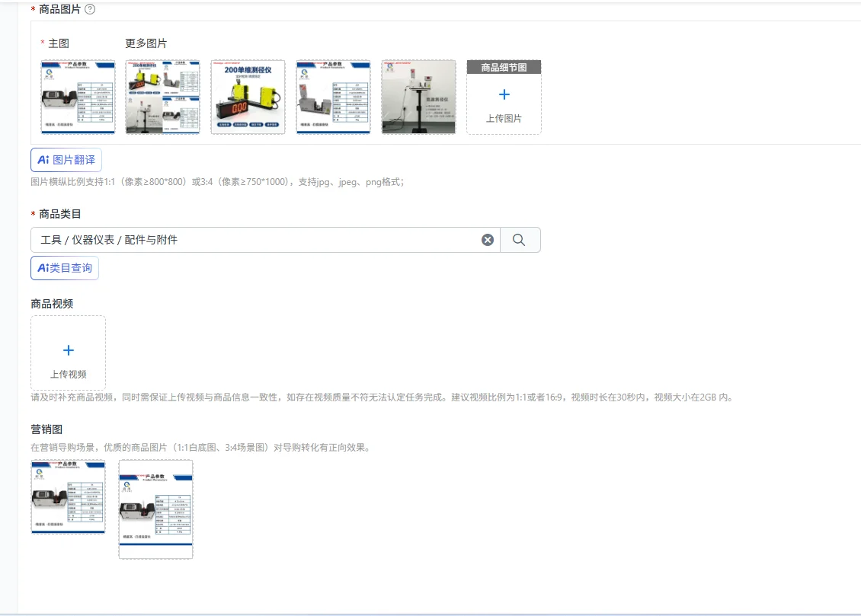Click the 营销图 heading
The width and height of the screenshot is (861, 616).
pyautogui.click(x=46, y=429)
